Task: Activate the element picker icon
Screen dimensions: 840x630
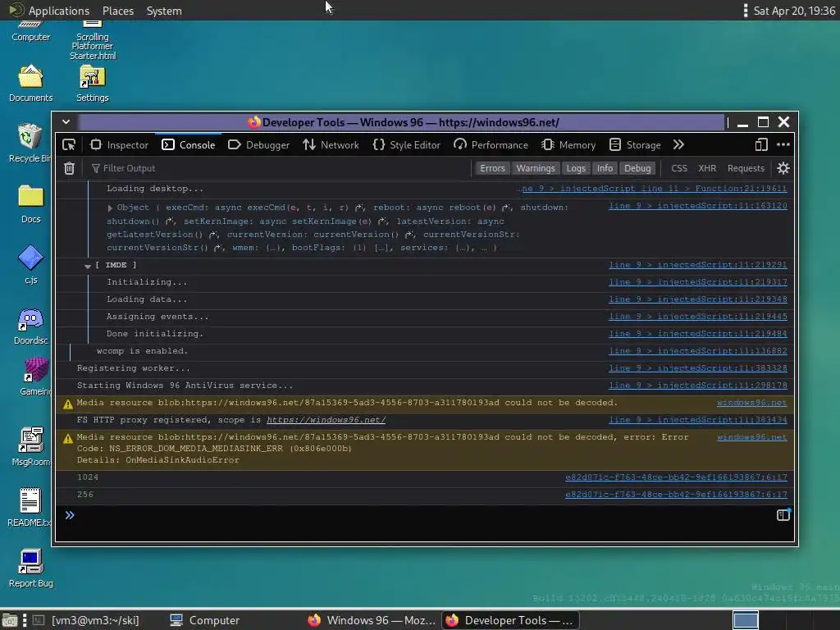Action: click(69, 144)
